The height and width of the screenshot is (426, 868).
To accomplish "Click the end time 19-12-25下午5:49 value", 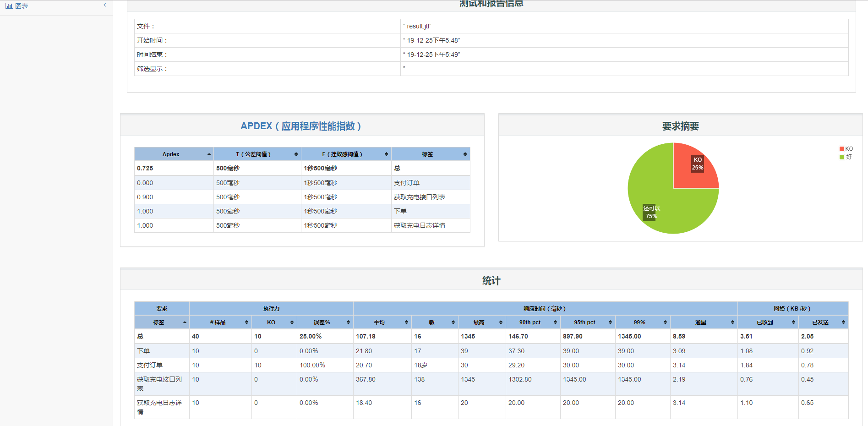I will coord(431,55).
